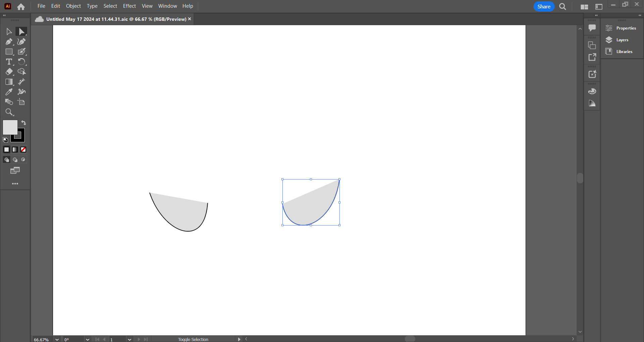Set paint mode to Color

coord(6,150)
